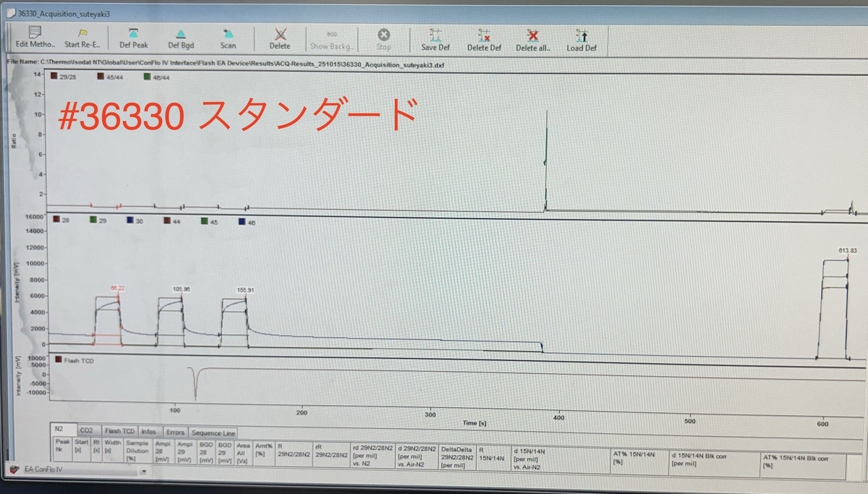Open the dropdown beside EA ConFlo IV
The width and height of the screenshot is (868, 494).
pos(143,471)
